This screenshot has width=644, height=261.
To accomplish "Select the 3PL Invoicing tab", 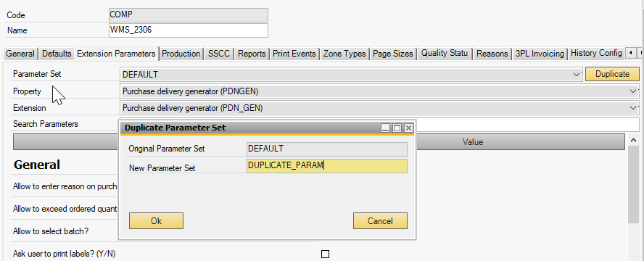I will coord(540,54).
